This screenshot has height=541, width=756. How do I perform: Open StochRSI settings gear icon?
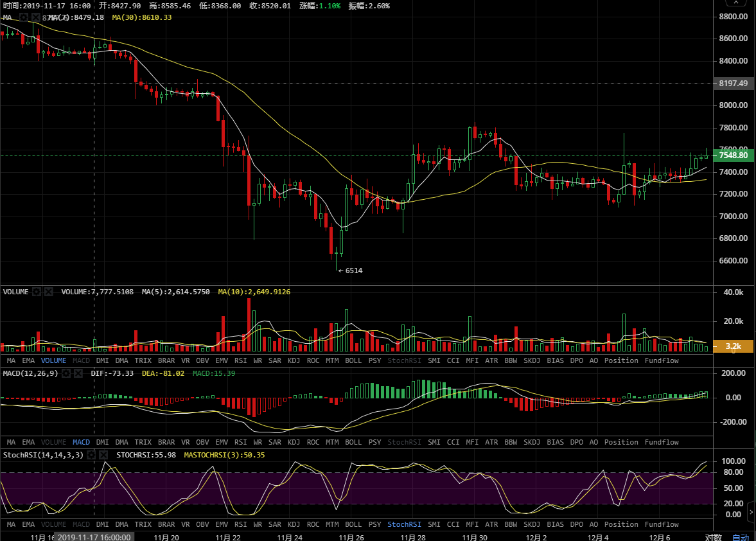tap(92, 455)
